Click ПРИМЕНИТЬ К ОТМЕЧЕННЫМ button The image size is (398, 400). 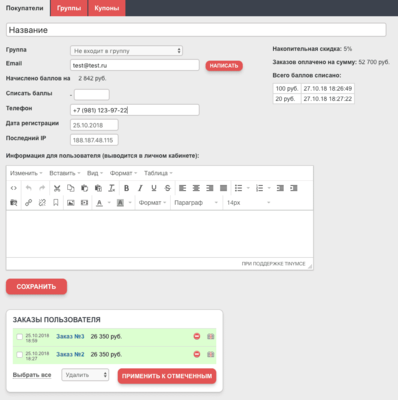click(x=167, y=376)
